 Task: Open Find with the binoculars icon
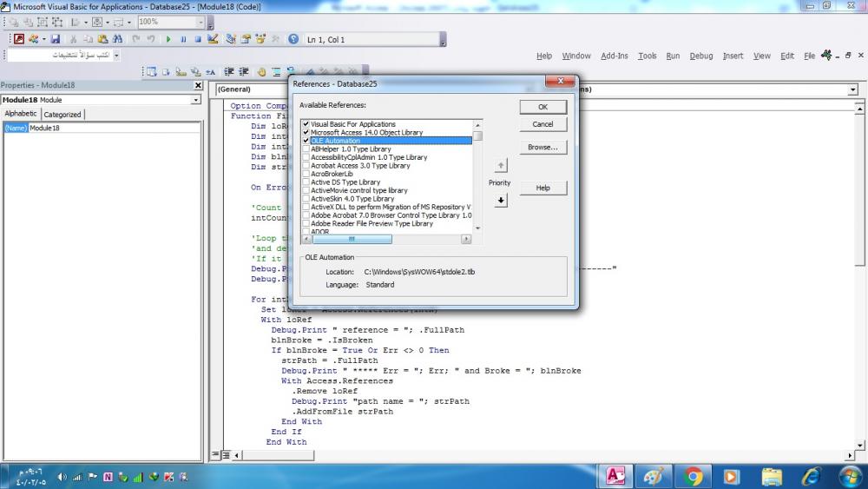point(117,39)
